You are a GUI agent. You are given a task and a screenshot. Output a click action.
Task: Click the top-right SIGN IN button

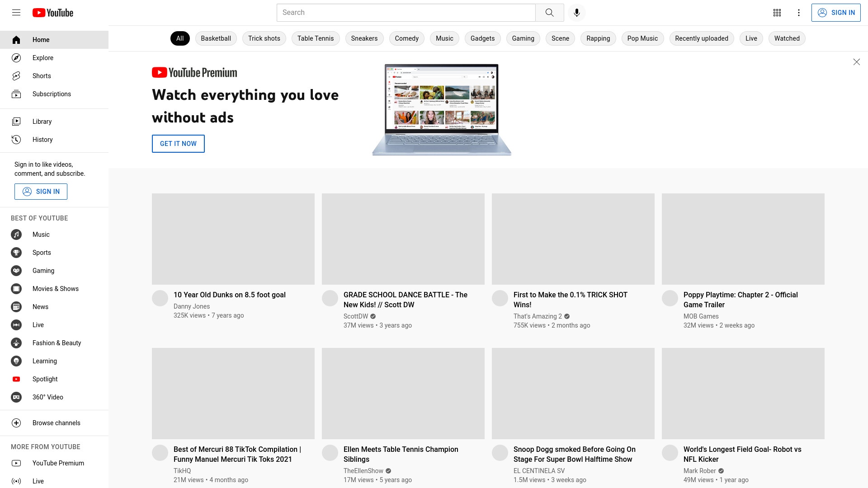tap(836, 13)
